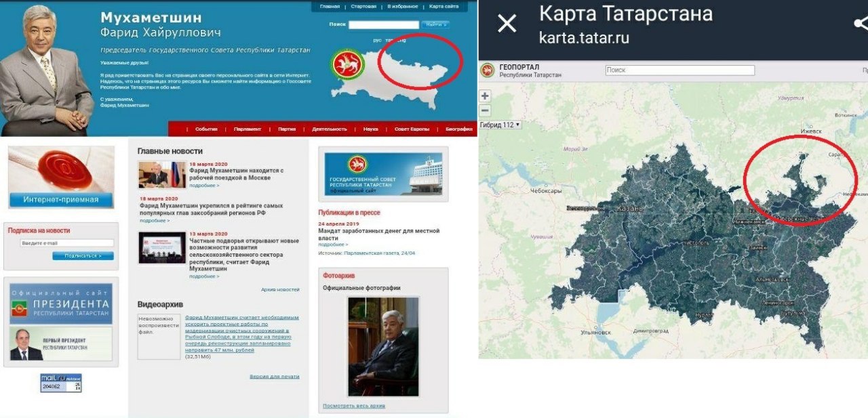
Task: Open the Парламент menu item
Action: click(248, 129)
